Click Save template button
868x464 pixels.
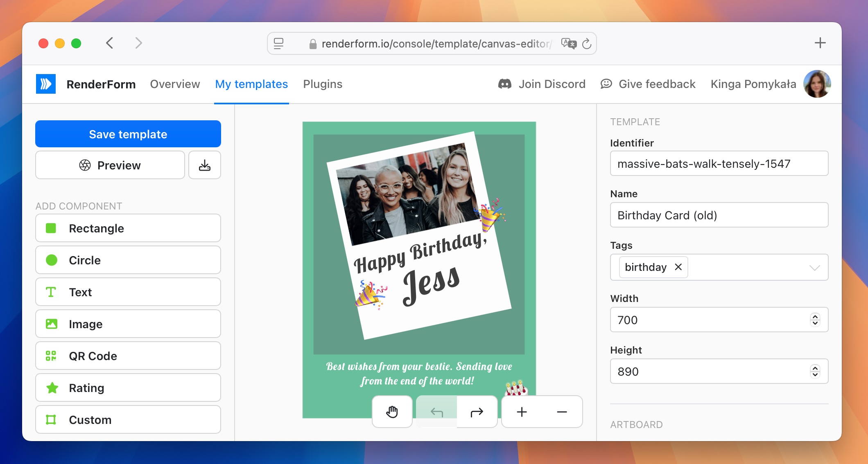tap(128, 134)
